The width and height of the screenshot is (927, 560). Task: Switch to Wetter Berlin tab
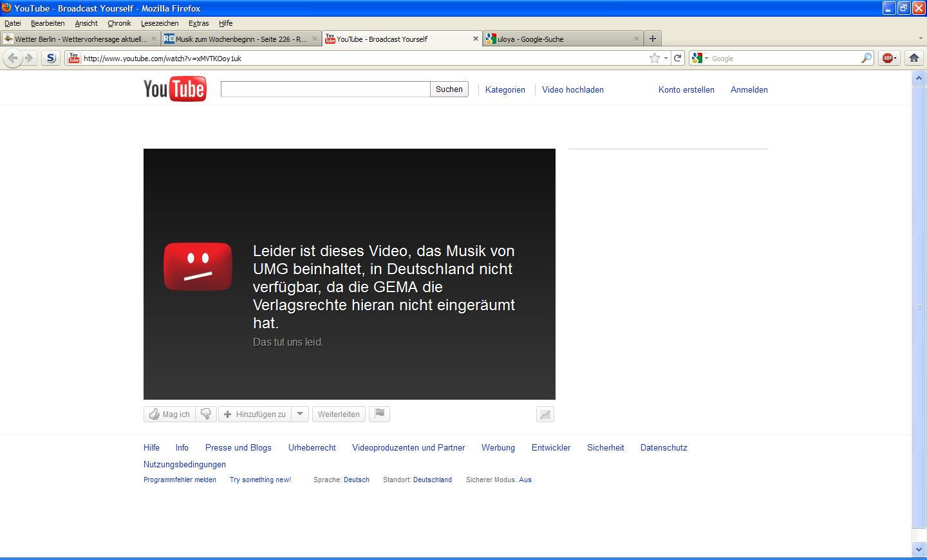click(x=80, y=39)
